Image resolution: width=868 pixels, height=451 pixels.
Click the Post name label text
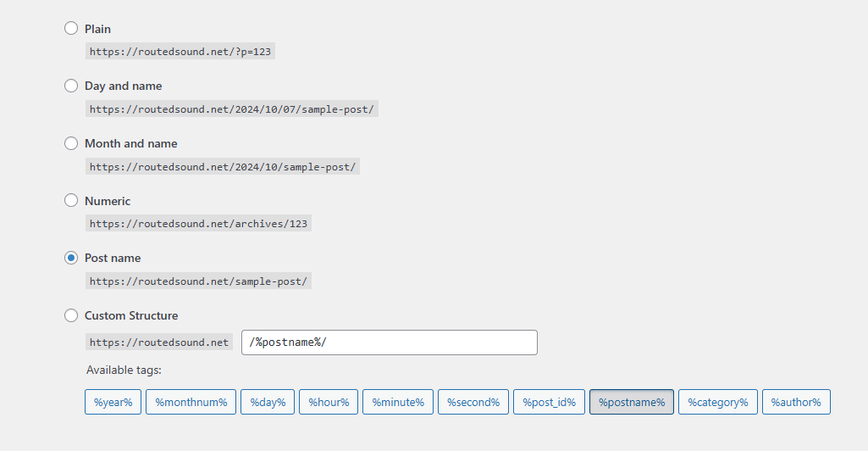(x=113, y=259)
